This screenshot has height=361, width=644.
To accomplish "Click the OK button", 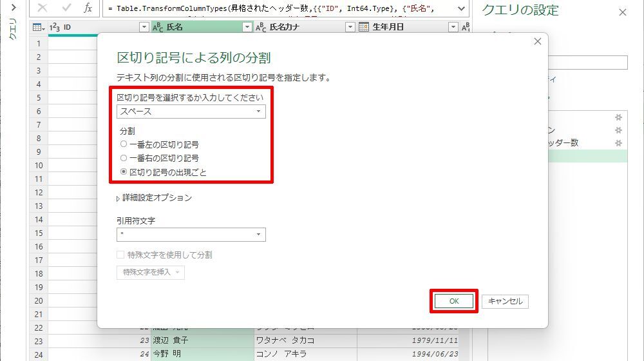I will coord(454,301).
